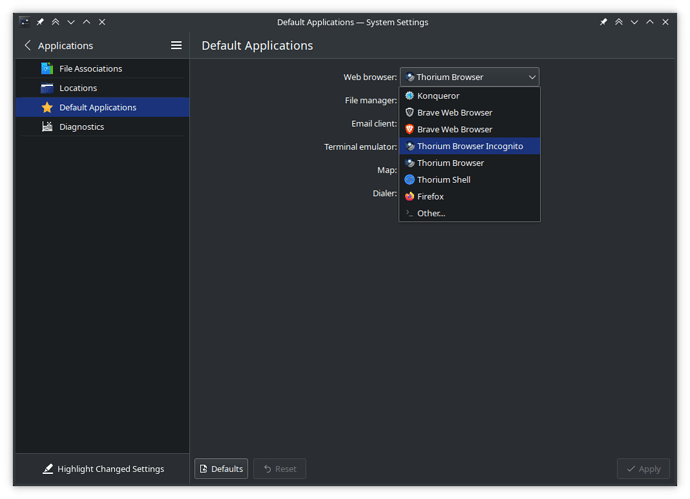Image resolution: width=690 pixels, height=499 pixels.
Task: Choose the gray-shield Brave Web Browser entry
Action: point(454,113)
